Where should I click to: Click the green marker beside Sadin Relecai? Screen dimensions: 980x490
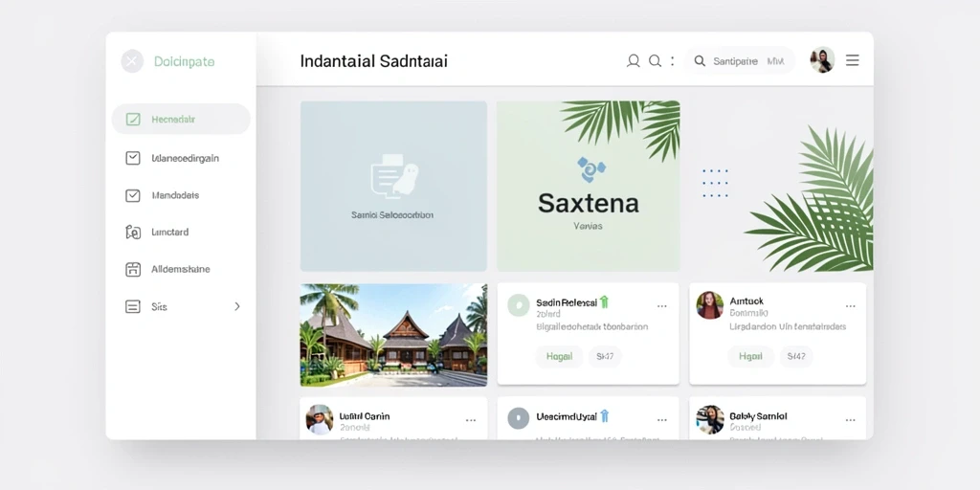click(604, 301)
